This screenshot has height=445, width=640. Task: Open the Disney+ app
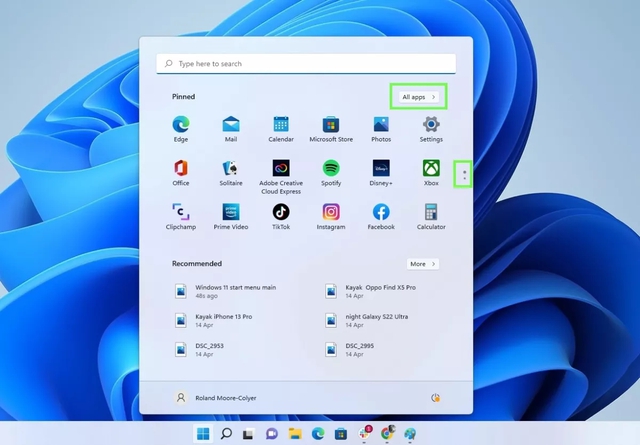click(x=381, y=173)
